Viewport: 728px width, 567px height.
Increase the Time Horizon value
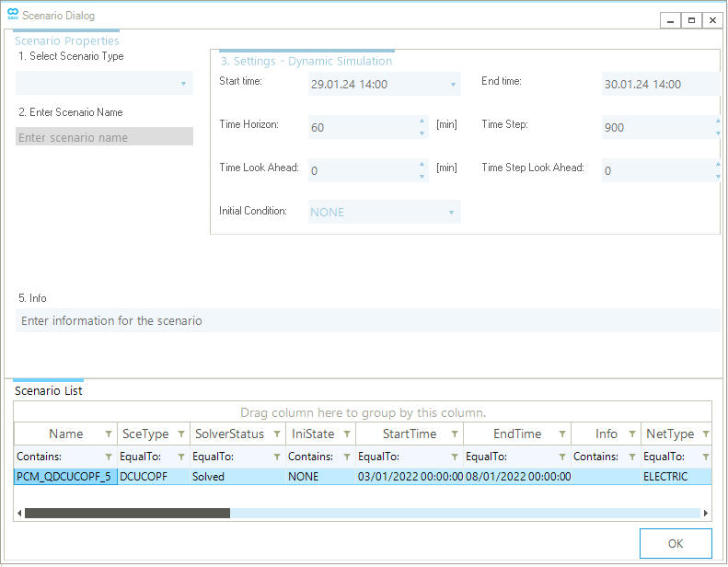[x=422, y=121]
